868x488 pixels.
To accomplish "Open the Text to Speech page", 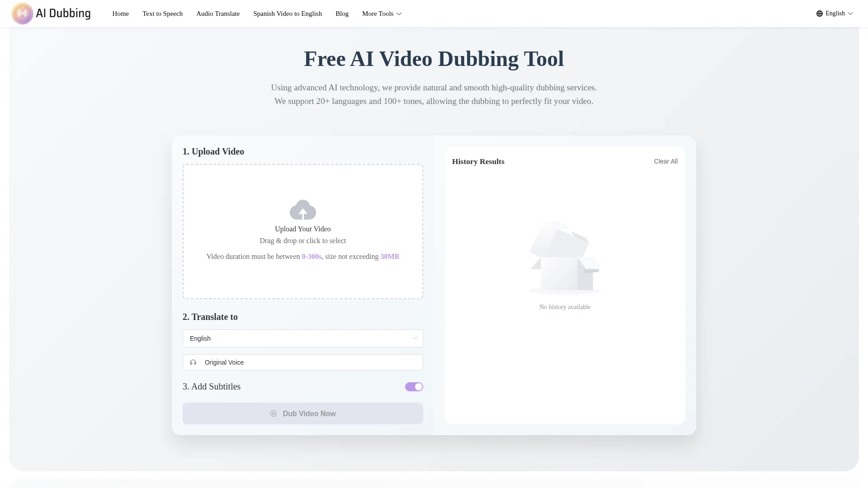I will coord(162,14).
